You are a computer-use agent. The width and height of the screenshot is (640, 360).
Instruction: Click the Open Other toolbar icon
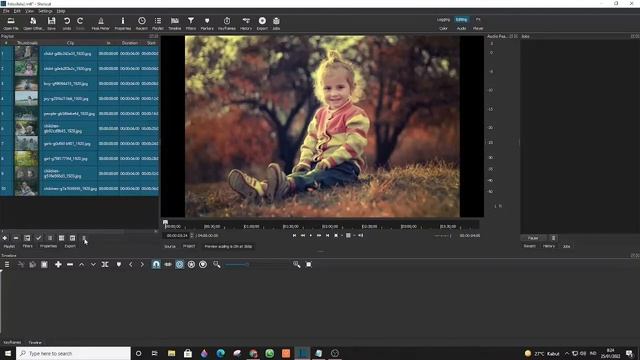33,23
